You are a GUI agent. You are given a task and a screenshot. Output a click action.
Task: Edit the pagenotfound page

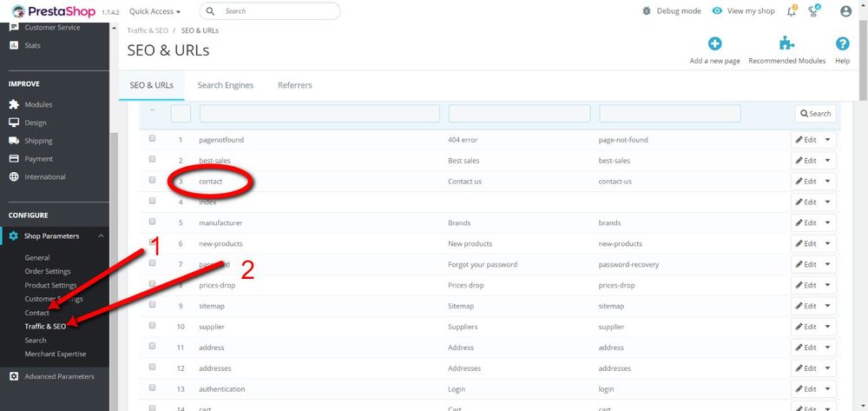806,140
